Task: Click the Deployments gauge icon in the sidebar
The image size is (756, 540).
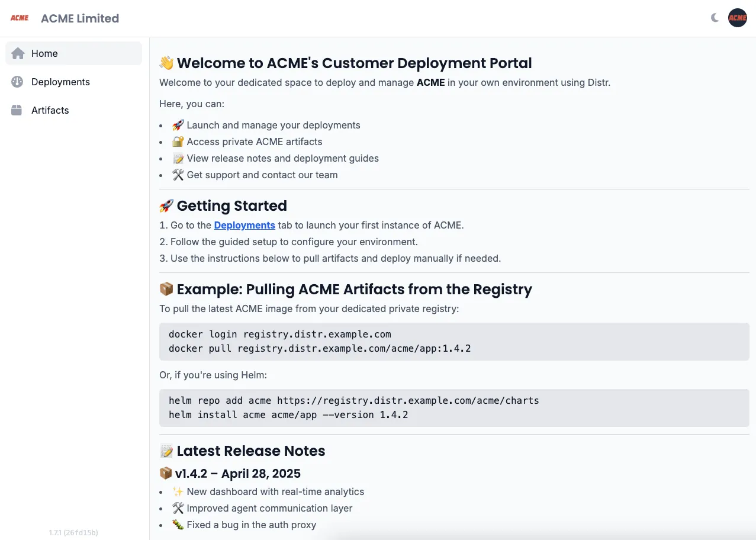Action: pos(17,82)
